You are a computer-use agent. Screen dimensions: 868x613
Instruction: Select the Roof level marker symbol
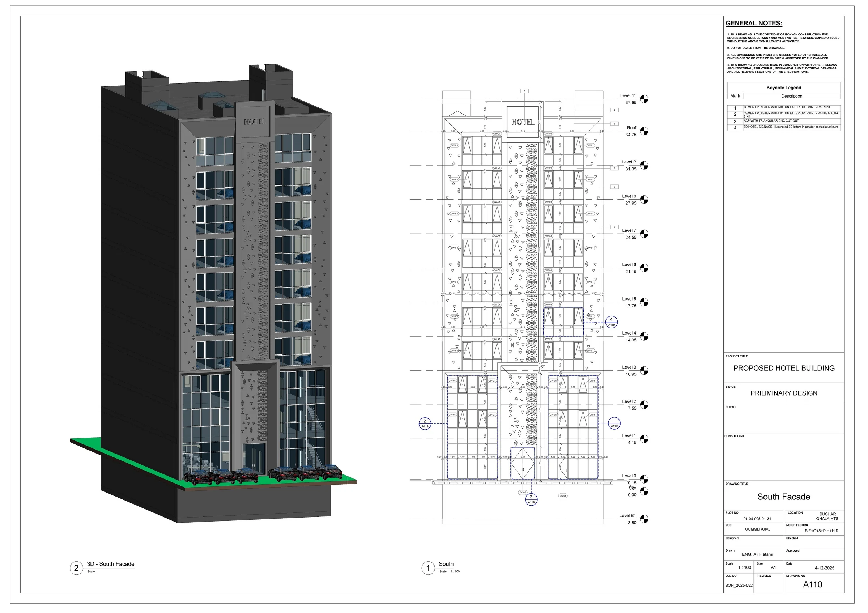pyautogui.click(x=644, y=131)
